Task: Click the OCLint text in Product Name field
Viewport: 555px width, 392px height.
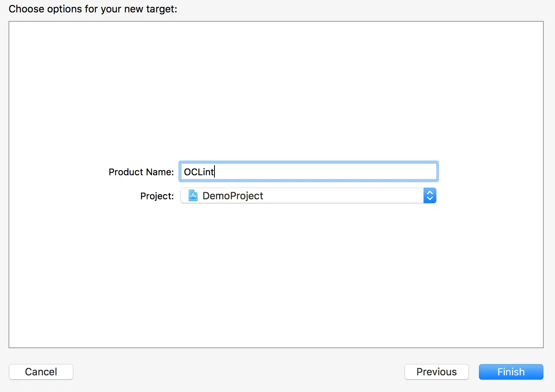Action: (x=199, y=172)
